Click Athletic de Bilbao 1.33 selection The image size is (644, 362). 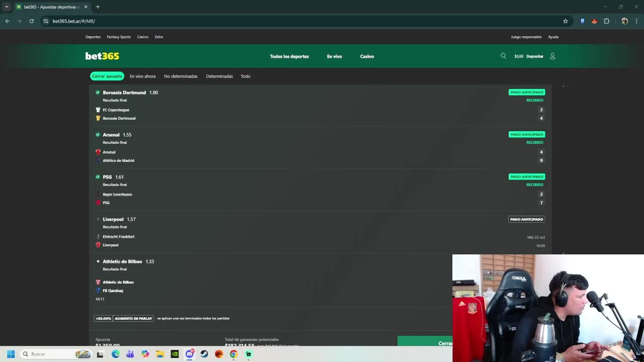128,261
